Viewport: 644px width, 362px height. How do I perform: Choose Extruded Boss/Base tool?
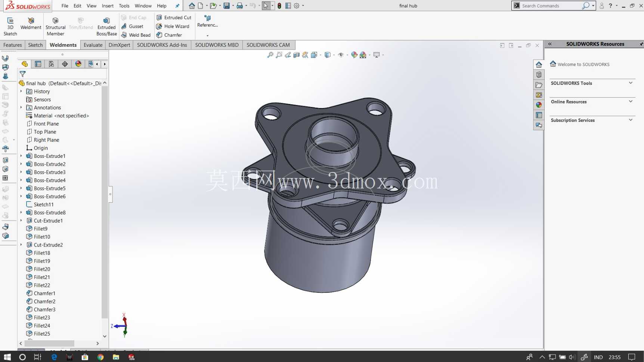click(106, 27)
